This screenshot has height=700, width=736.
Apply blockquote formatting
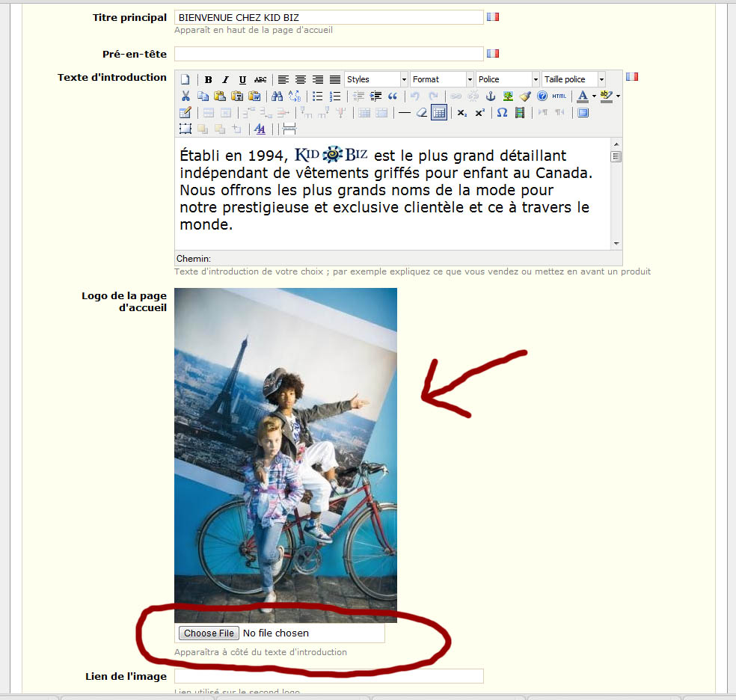(393, 96)
